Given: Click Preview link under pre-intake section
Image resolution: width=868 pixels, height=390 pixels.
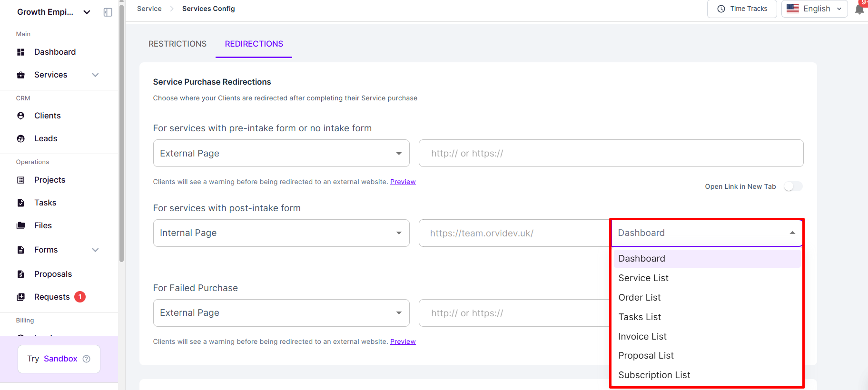Looking at the screenshot, I should (403, 182).
